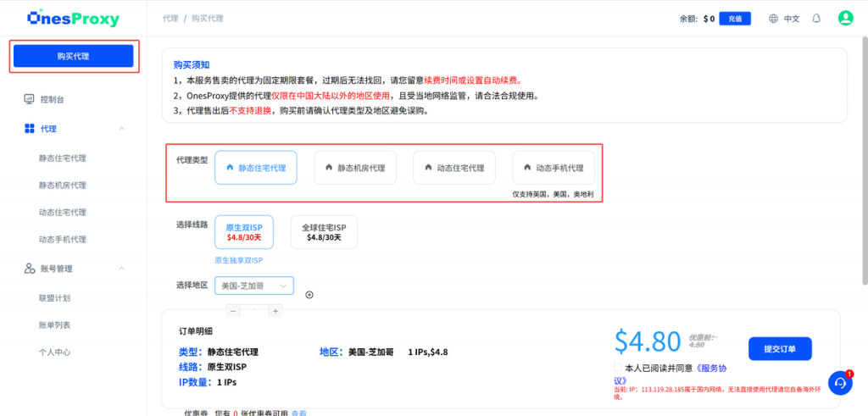Screen dimensions: 868x416
Task: Click the 控制台 monitor icon
Action: tap(29, 99)
